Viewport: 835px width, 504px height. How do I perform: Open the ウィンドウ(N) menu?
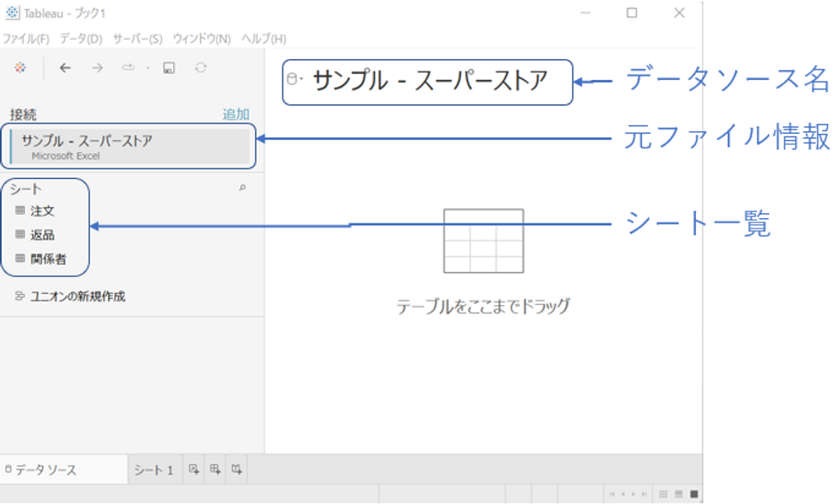202,39
